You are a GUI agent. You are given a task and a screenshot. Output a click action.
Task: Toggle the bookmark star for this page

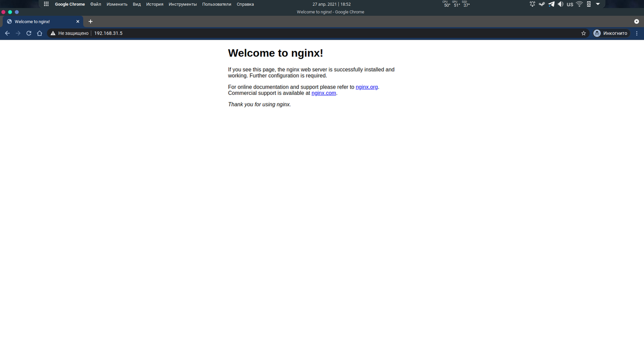point(583,33)
